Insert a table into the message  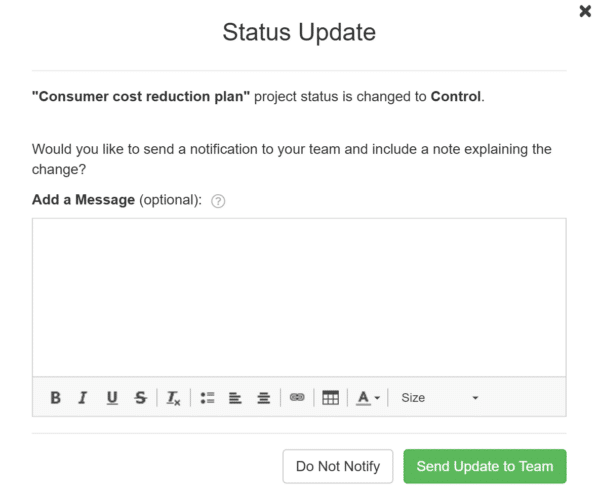(330, 398)
